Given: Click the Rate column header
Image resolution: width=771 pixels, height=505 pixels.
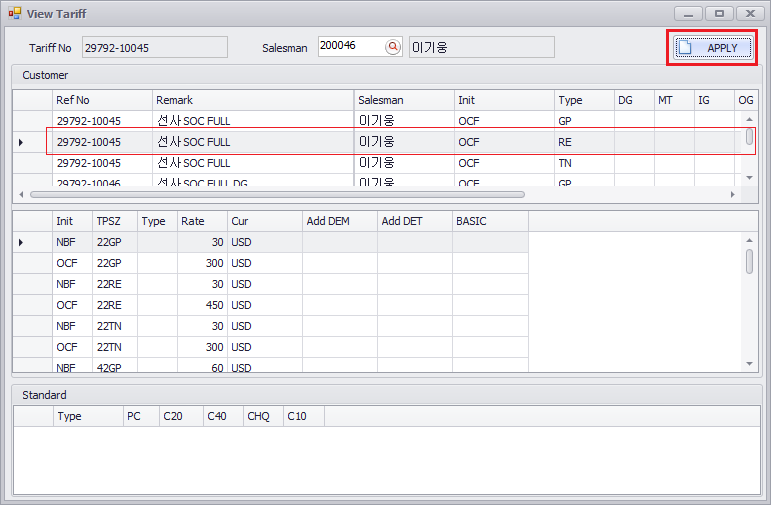Looking at the screenshot, I should pos(201,221).
